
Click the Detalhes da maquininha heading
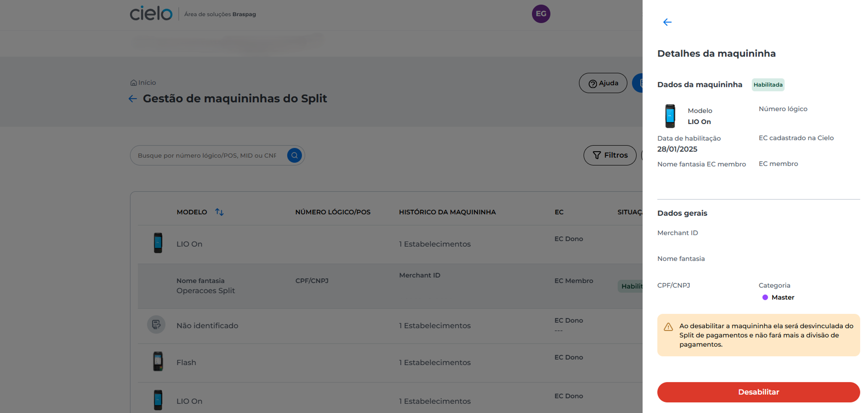[716, 53]
